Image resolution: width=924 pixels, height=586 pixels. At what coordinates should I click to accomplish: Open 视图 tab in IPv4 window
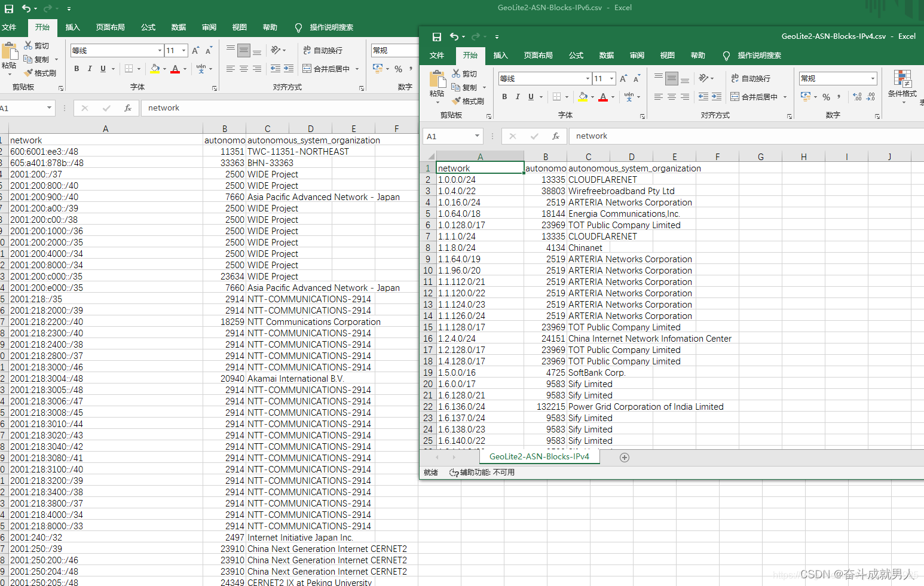668,56
